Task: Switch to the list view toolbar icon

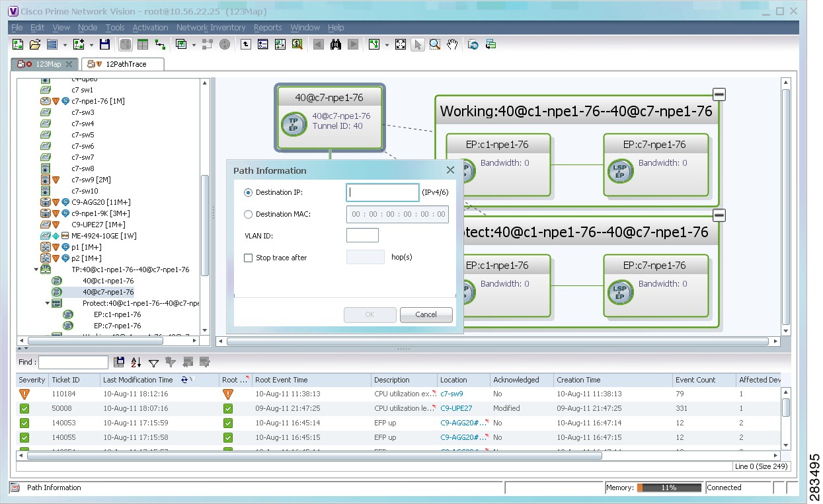Action: pyautogui.click(x=142, y=44)
